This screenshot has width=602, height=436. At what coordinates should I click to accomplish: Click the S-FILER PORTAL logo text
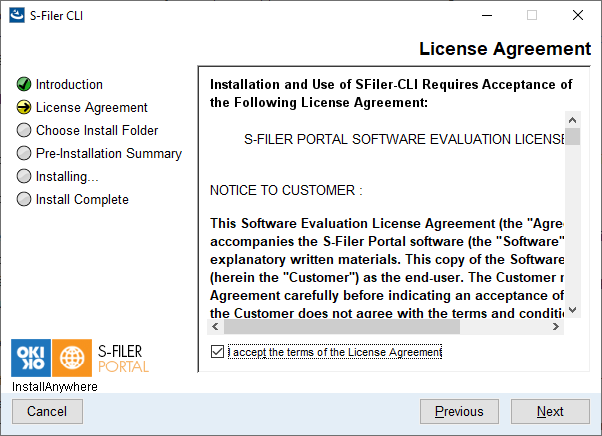click(123, 358)
